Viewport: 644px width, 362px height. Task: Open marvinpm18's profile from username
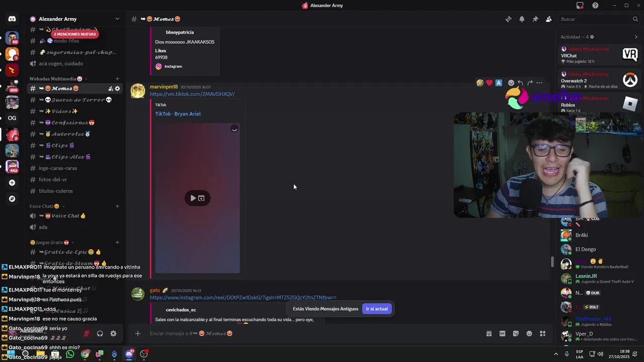[164, 87]
